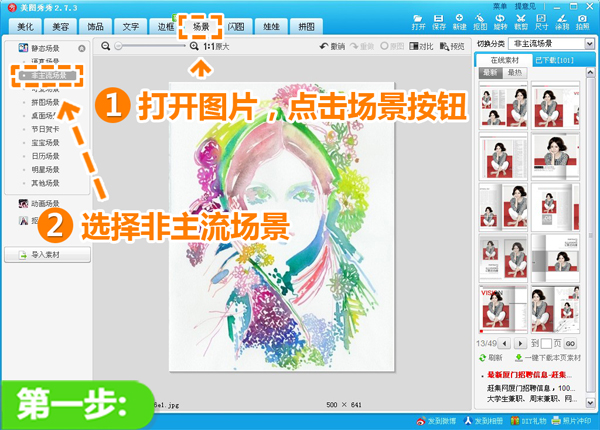Switch to the 美化 tab
This screenshot has height=430, width=600.
click(x=26, y=26)
